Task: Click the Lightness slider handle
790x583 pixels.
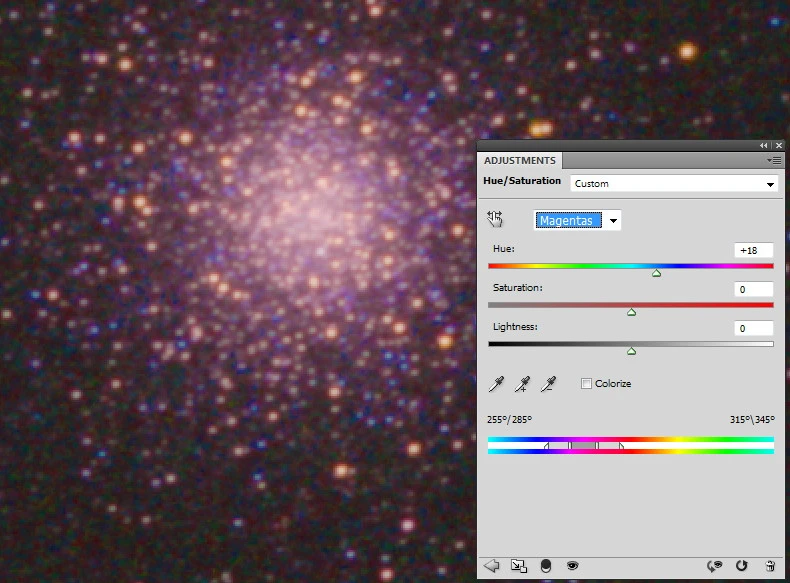Action: [x=631, y=351]
